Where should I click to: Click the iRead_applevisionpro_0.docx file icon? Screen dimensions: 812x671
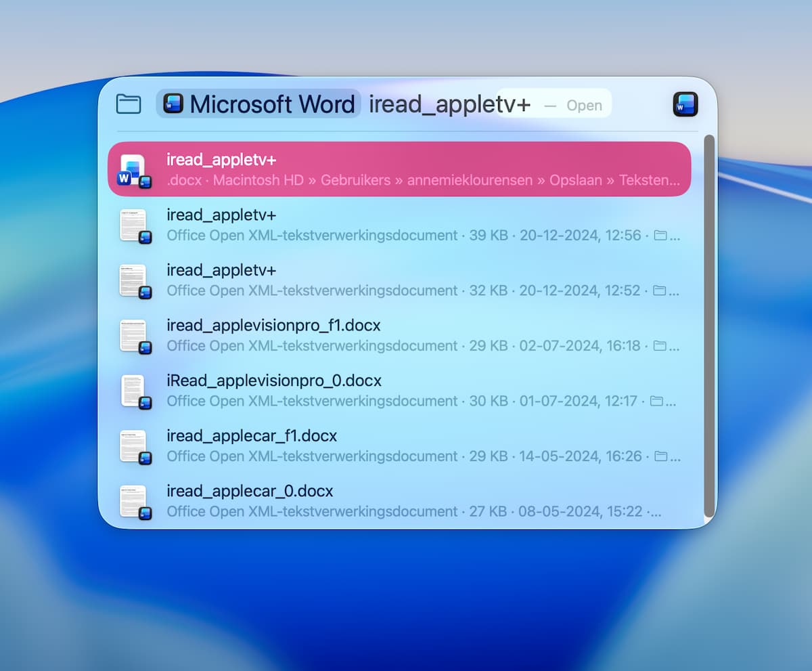click(134, 391)
